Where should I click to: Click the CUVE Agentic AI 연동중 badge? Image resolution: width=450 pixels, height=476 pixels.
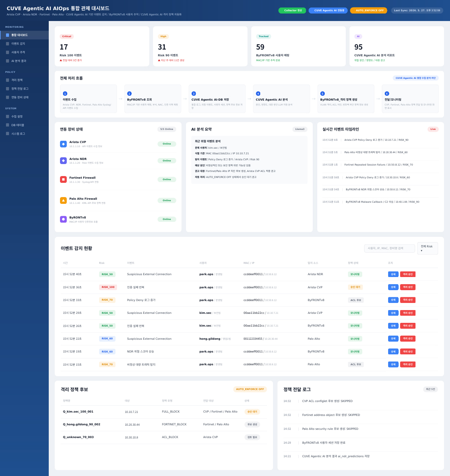click(328, 11)
